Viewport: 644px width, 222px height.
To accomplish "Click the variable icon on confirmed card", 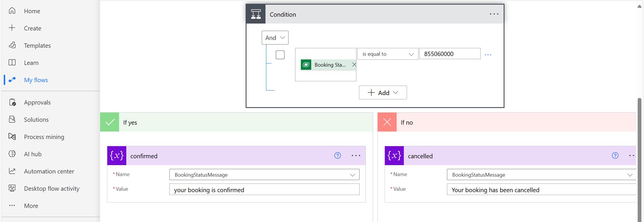I will 116,156.
